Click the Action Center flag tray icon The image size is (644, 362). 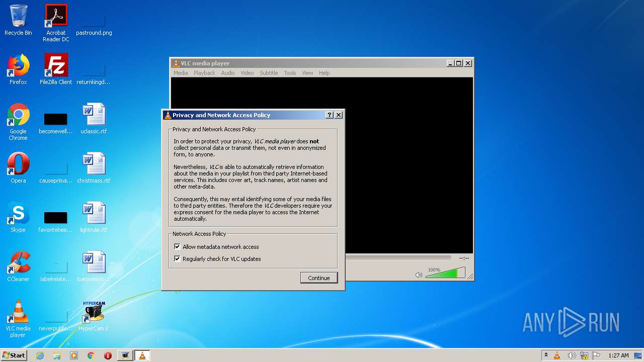click(x=596, y=355)
